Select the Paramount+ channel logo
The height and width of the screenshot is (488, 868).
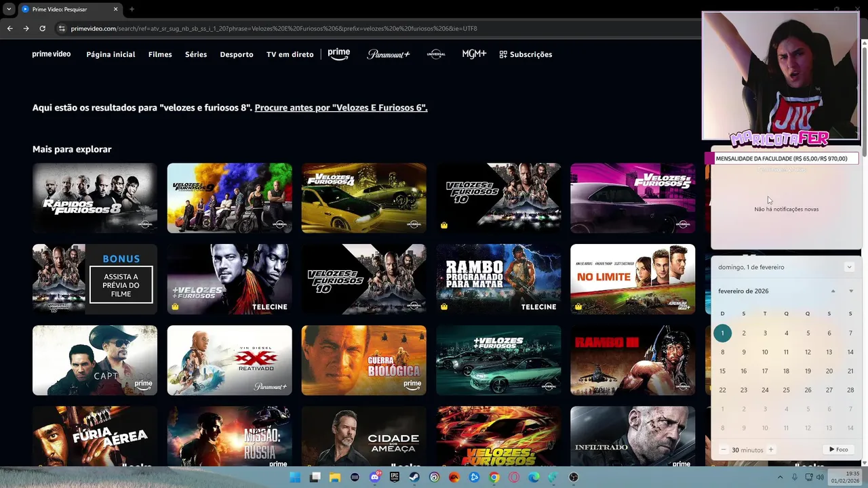pos(389,54)
